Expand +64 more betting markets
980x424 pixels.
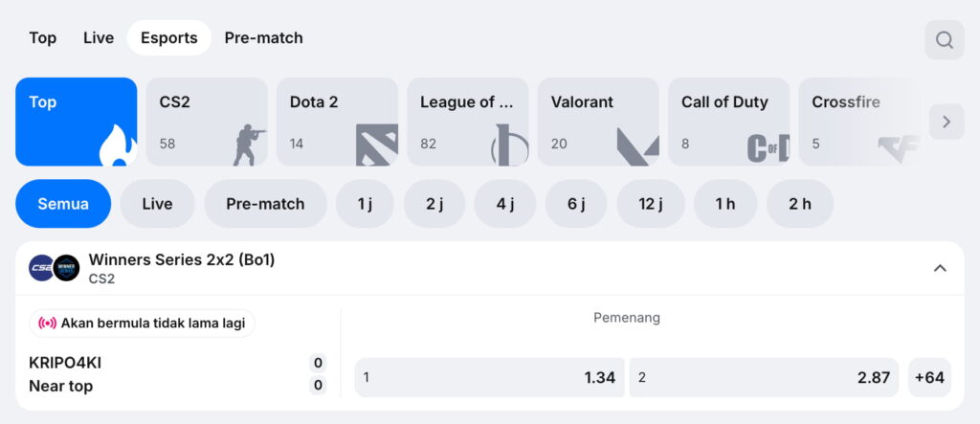click(929, 377)
